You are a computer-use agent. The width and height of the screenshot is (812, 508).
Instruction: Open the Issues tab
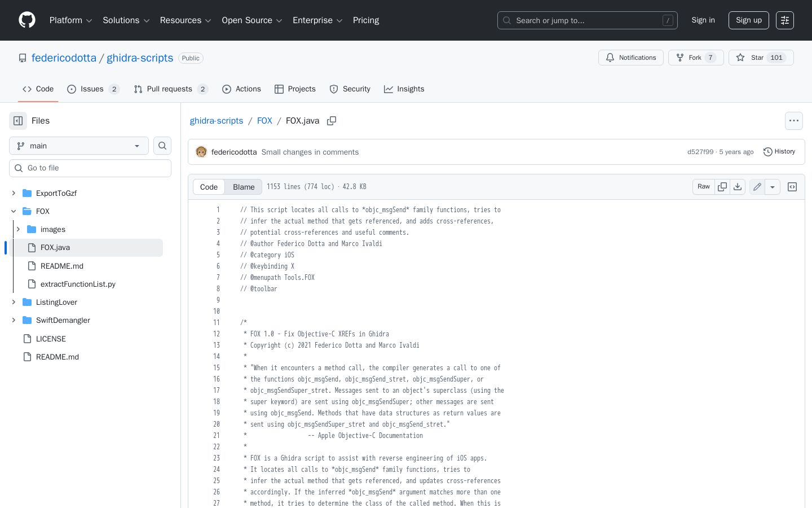point(93,89)
